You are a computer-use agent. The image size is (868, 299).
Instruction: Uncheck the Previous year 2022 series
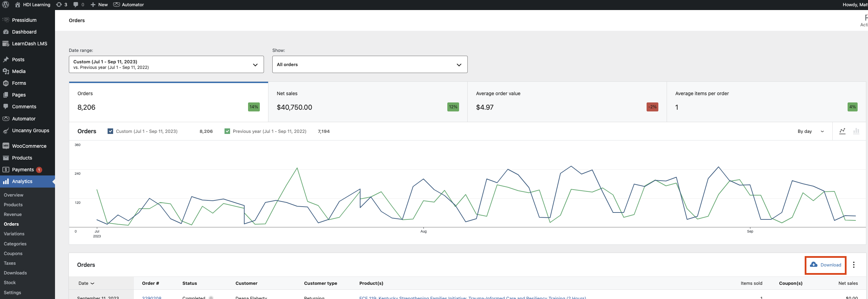point(227,131)
